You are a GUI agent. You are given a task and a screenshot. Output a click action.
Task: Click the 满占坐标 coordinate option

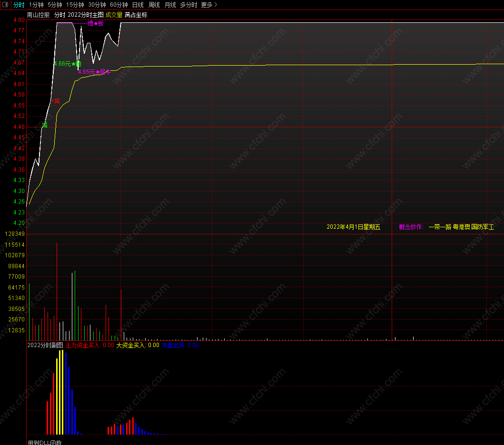136,15
